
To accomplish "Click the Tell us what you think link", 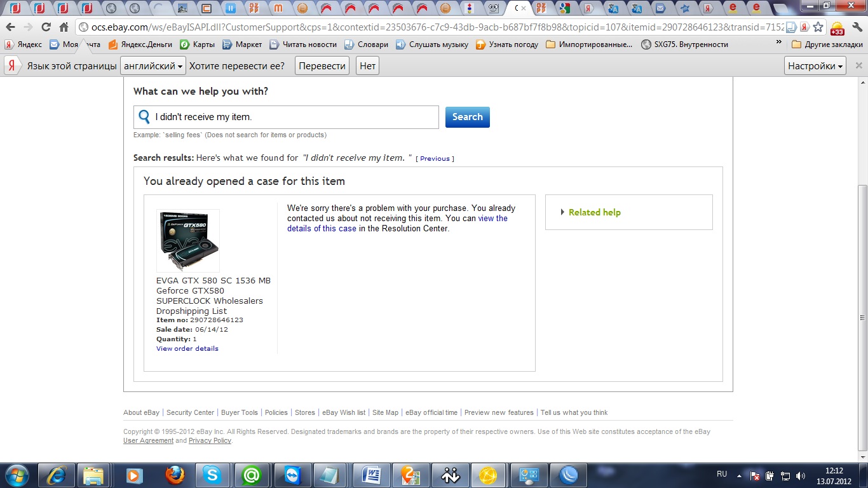I will [x=574, y=412].
